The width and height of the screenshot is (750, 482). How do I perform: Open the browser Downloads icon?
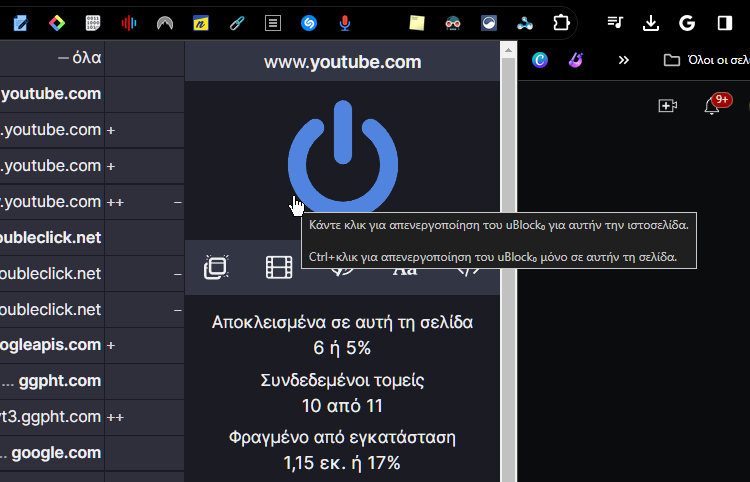pos(651,23)
